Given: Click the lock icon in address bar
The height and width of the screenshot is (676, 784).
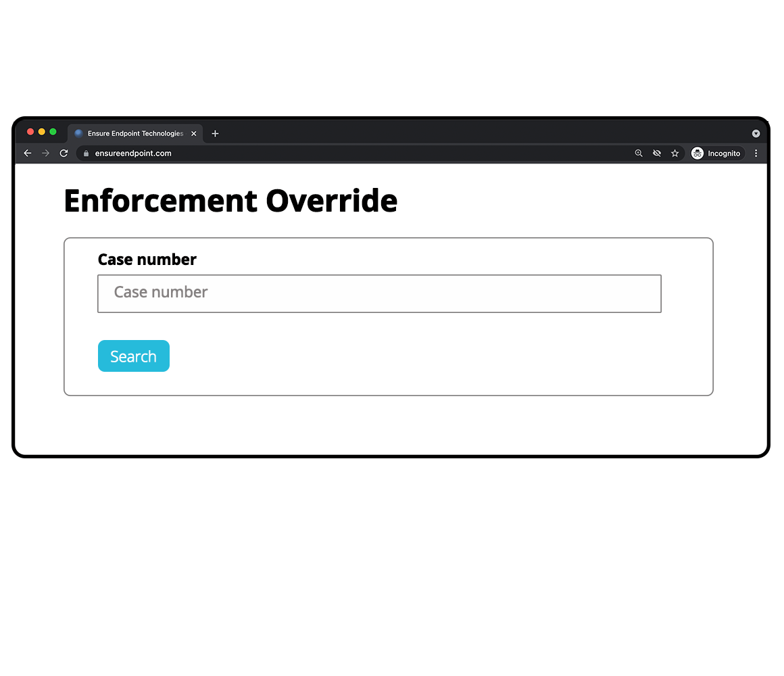Looking at the screenshot, I should (x=86, y=153).
